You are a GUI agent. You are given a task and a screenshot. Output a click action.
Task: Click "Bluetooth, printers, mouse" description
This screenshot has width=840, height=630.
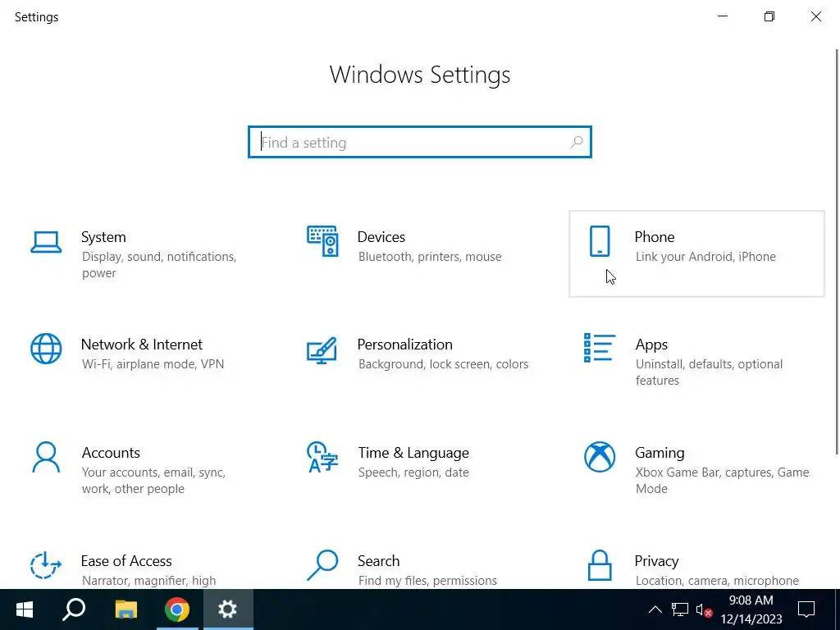tap(430, 257)
